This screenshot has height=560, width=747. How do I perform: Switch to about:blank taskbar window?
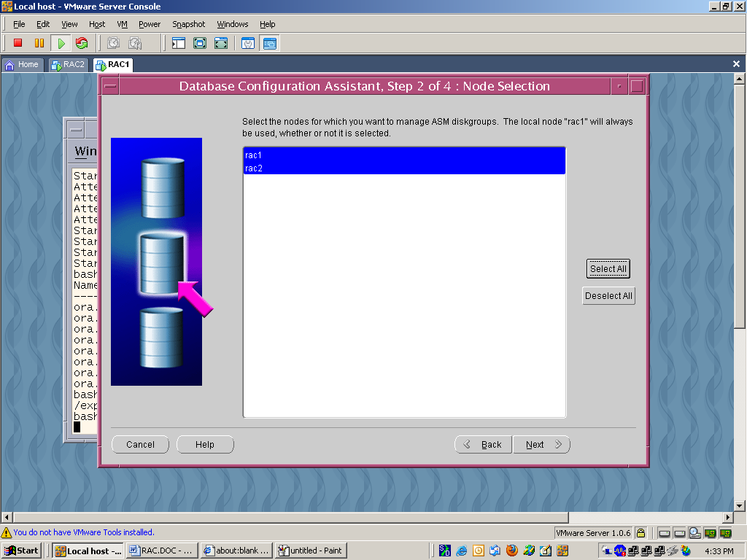coord(236,551)
